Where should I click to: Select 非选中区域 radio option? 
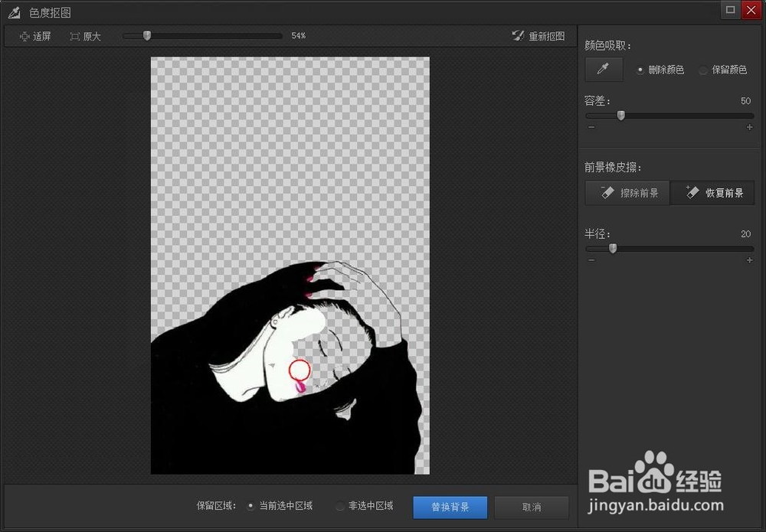(x=365, y=506)
